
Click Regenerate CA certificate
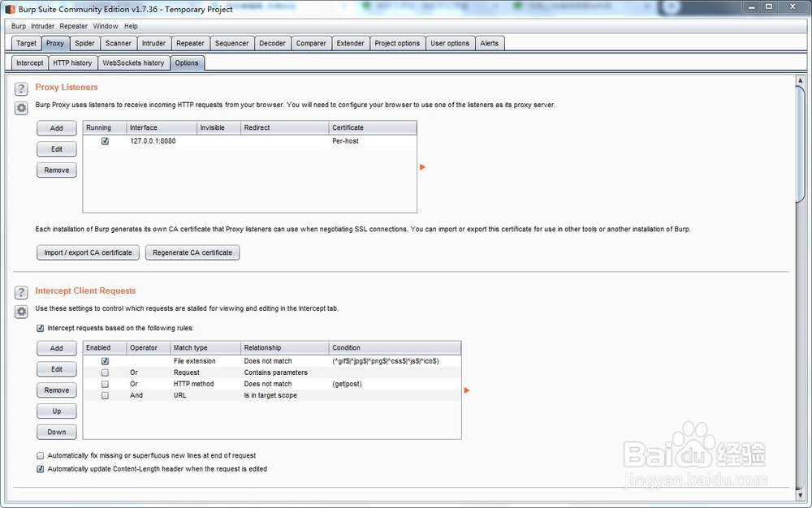pyautogui.click(x=192, y=252)
